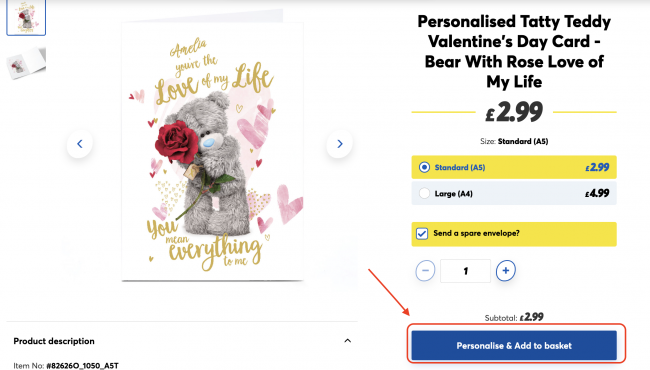Click the £2.99 Standard price row
Image resolution: width=650 pixels, height=370 pixels.
514,167
